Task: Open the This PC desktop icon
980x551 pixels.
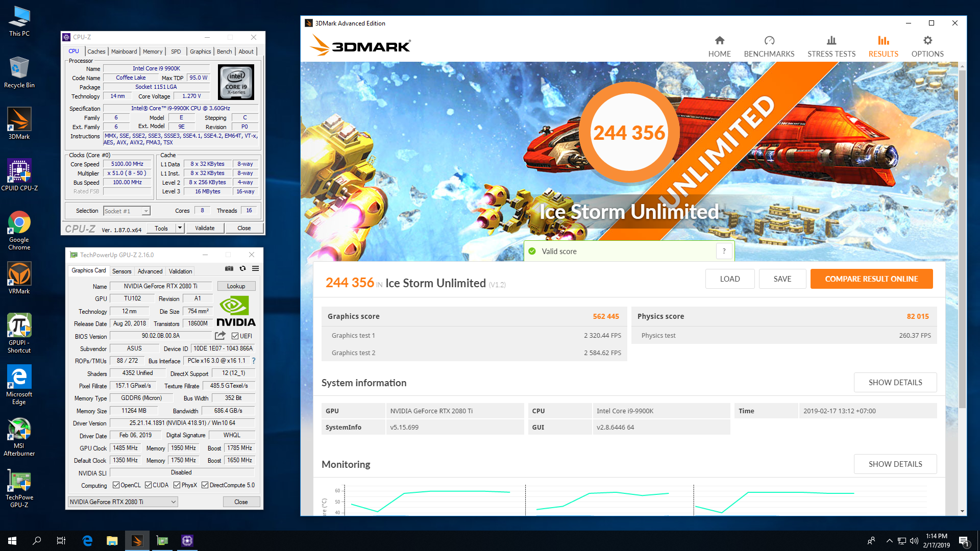Action: 19,21
